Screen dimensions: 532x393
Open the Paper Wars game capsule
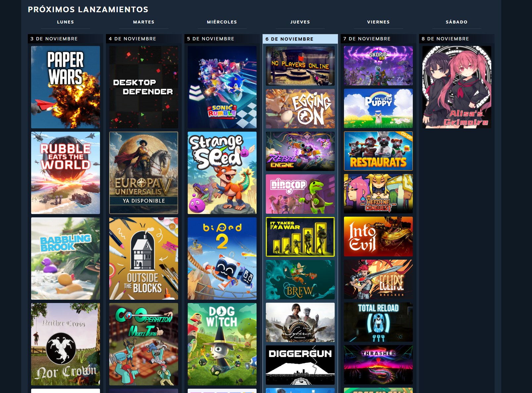pyautogui.click(x=66, y=87)
